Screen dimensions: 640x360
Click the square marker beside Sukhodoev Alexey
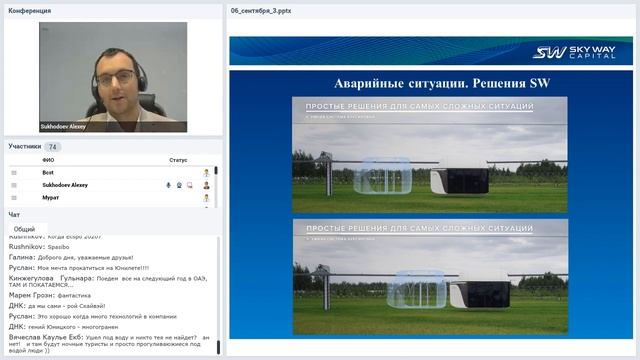click(x=14, y=185)
